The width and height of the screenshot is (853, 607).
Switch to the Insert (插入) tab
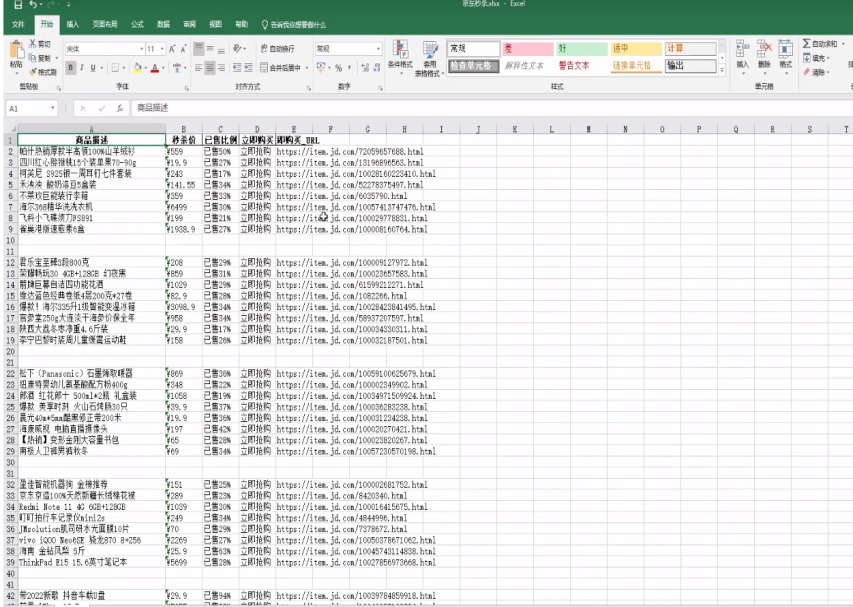click(72, 24)
